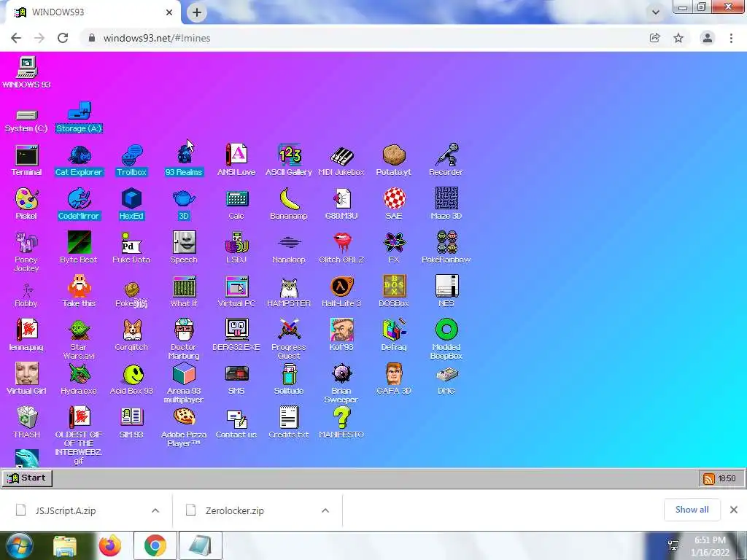Launch the 93 Realms icon

click(x=184, y=155)
